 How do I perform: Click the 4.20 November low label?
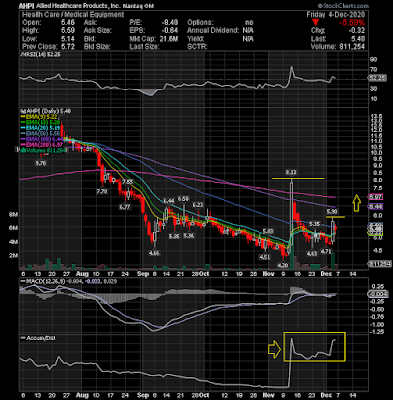coord(283,265)
